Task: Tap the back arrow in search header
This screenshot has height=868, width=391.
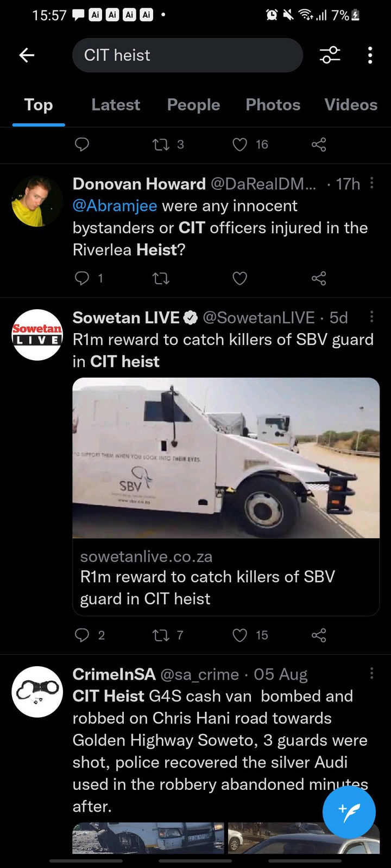Action: [27, 55]
